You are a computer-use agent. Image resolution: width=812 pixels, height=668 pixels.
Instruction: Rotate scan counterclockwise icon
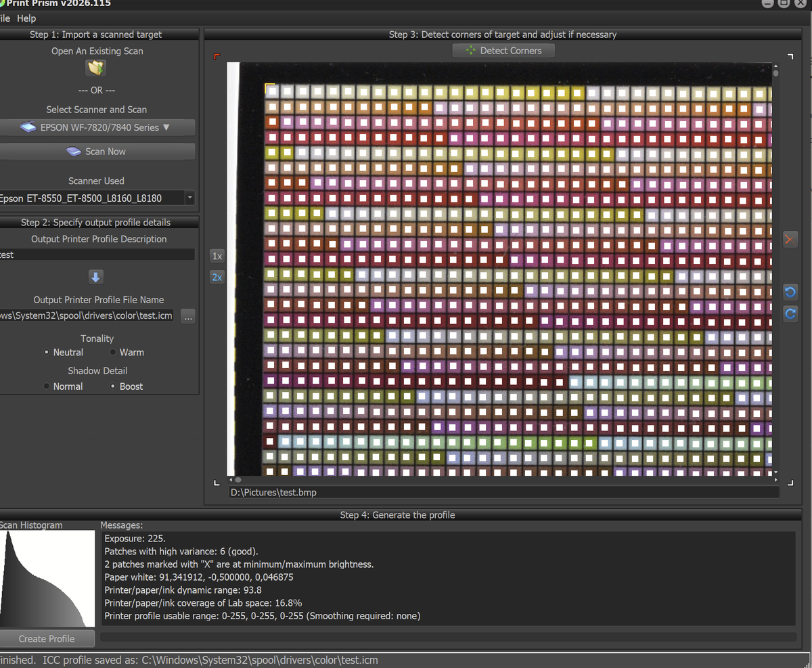click(x=790, y=292)
